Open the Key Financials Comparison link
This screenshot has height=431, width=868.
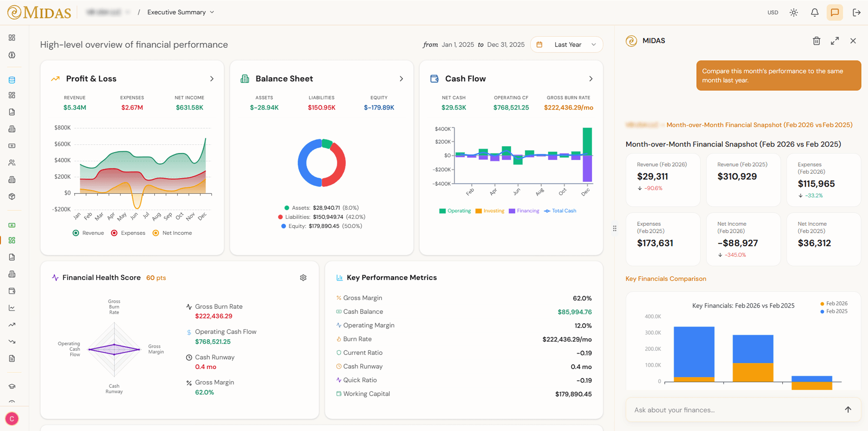coord(666,278)
